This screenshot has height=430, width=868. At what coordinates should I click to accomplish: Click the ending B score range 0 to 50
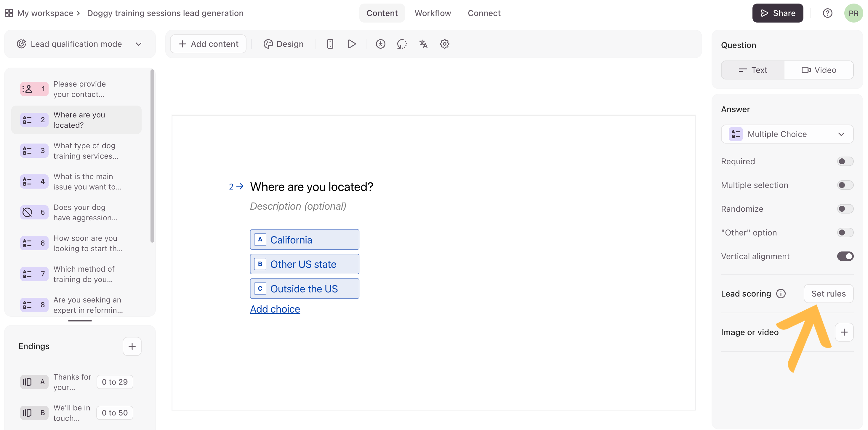coord(115,413)
